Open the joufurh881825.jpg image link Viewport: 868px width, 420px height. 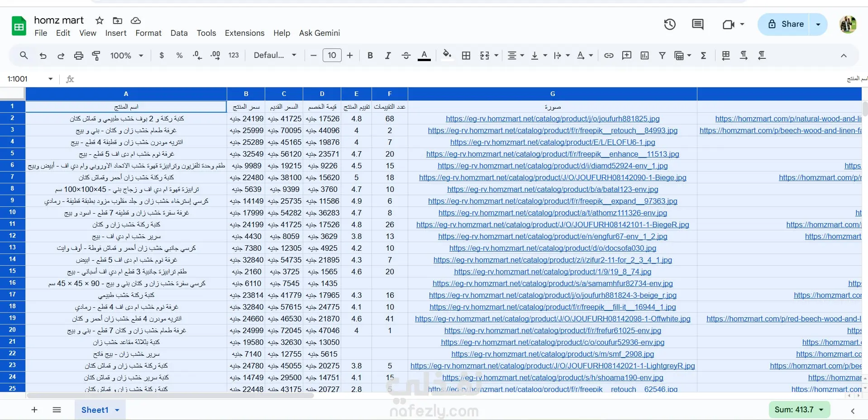[x=553, y=119]
